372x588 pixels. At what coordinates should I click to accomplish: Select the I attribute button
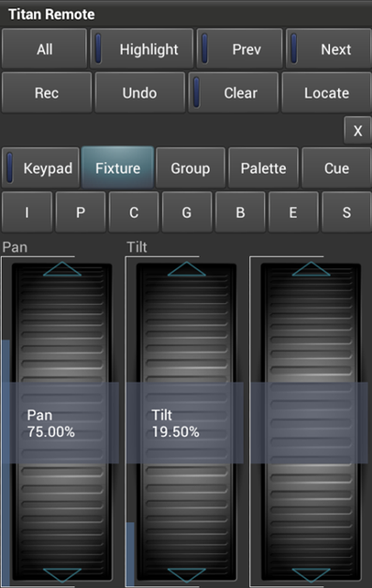27,212
